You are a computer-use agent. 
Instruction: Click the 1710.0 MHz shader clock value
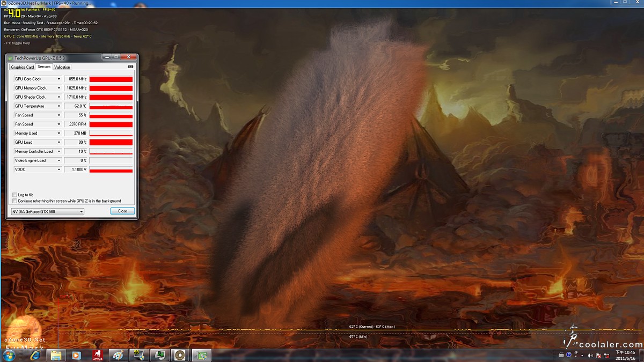[76, 97]
